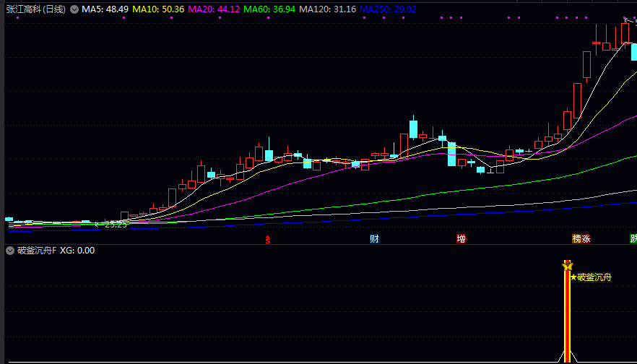Click the orange '榜涨' marker on timeline
Viewport: 637px width, 364px height.
tap(581, 239)
